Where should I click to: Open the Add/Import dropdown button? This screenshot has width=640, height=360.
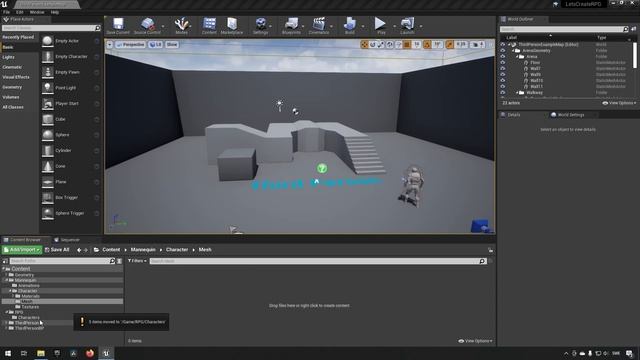22,250
